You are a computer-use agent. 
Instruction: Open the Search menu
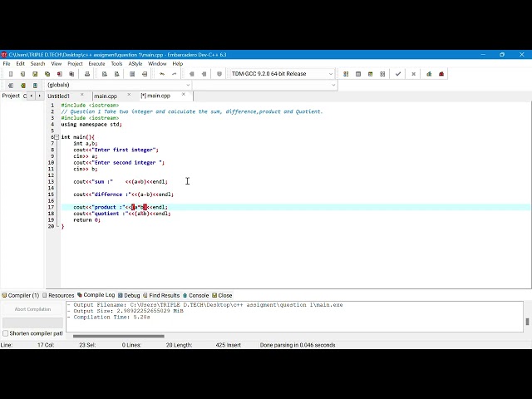[37, 64]
